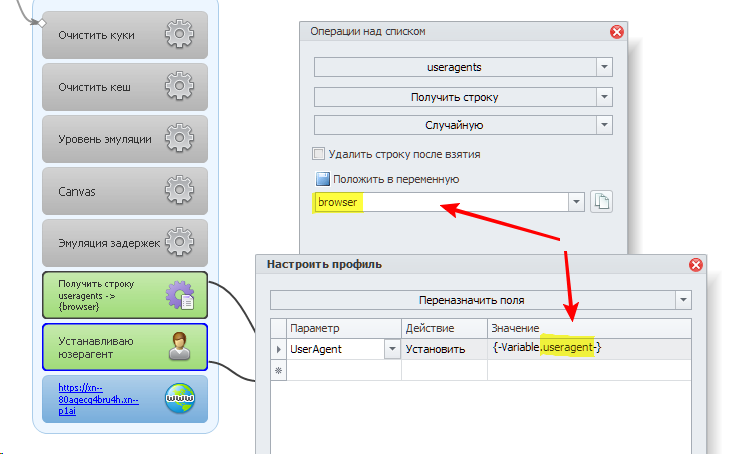The width and height of the screenshot is (731, 454).
Task: Select the Уровень эмуляции action block
Action: [x=124, y=139]
